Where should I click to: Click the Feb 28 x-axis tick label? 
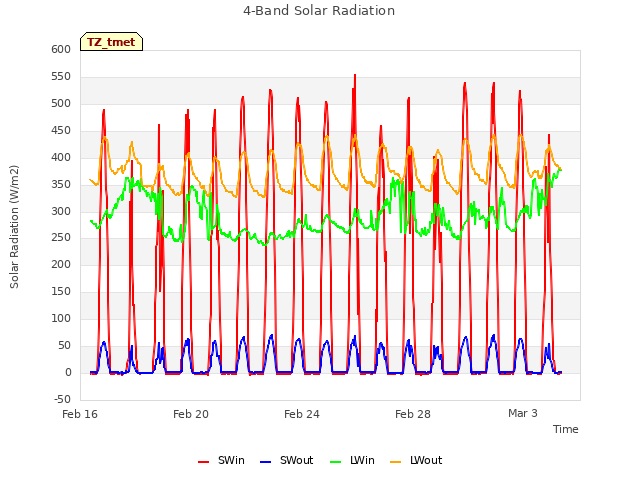point(413,414)
